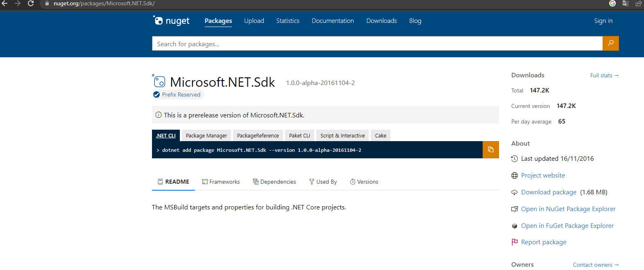Copy the dotnet add package command

[x=490, y=150]
